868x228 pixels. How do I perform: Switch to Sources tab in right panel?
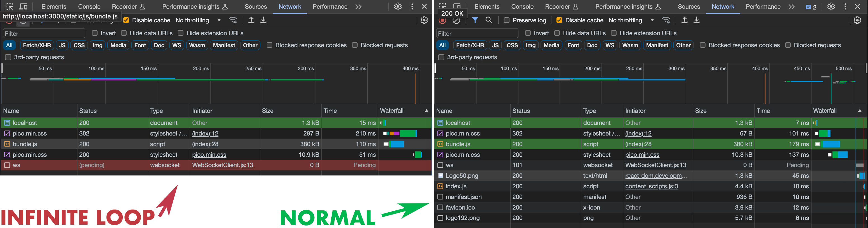point(689,6)
